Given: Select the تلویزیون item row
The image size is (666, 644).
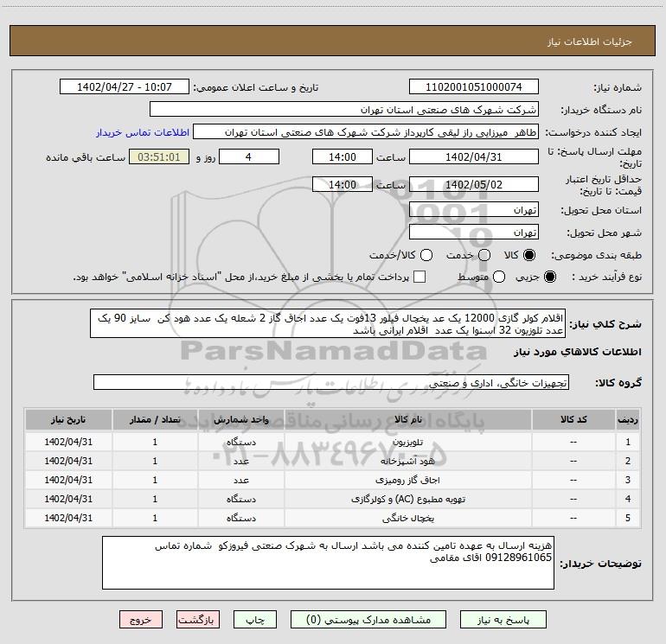Looking at the screenshot, I should [333, 442].
